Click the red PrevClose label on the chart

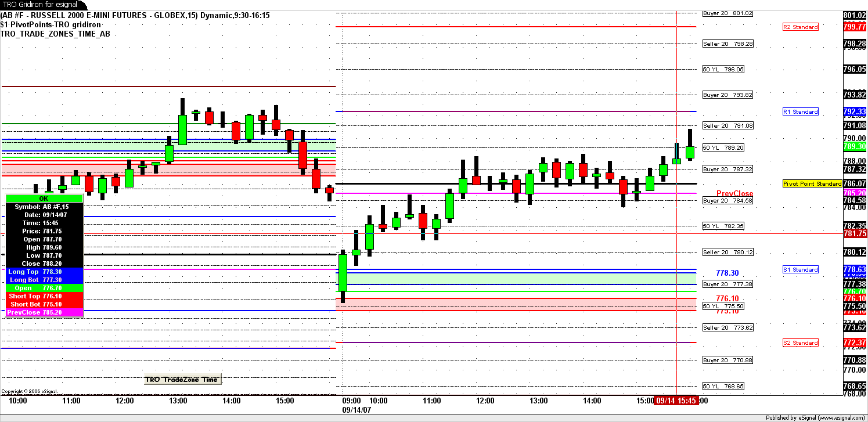[734, 193]
